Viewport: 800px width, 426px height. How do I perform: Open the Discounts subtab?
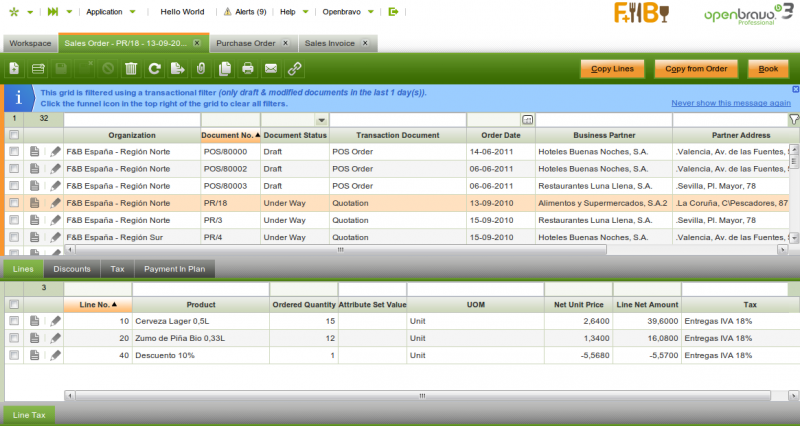point(72,269)
